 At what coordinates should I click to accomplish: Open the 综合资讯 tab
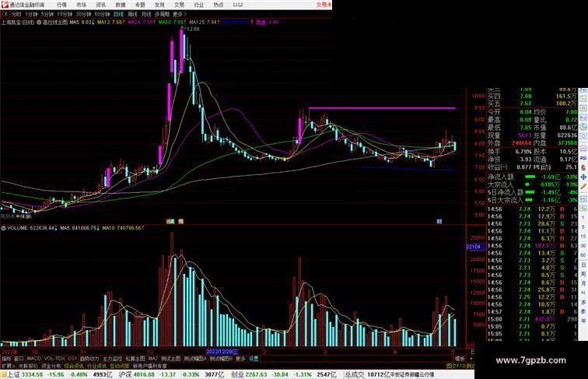[74, 366]
